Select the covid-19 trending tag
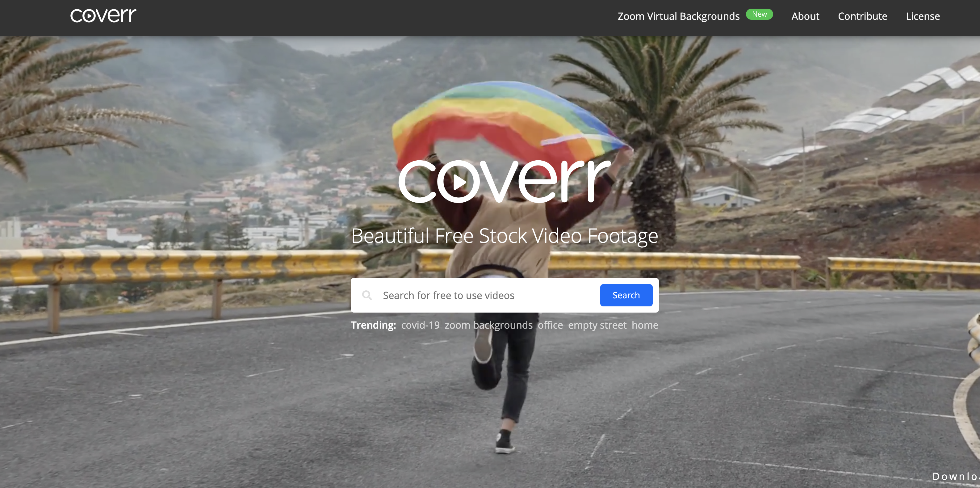 tap(420, 325)
